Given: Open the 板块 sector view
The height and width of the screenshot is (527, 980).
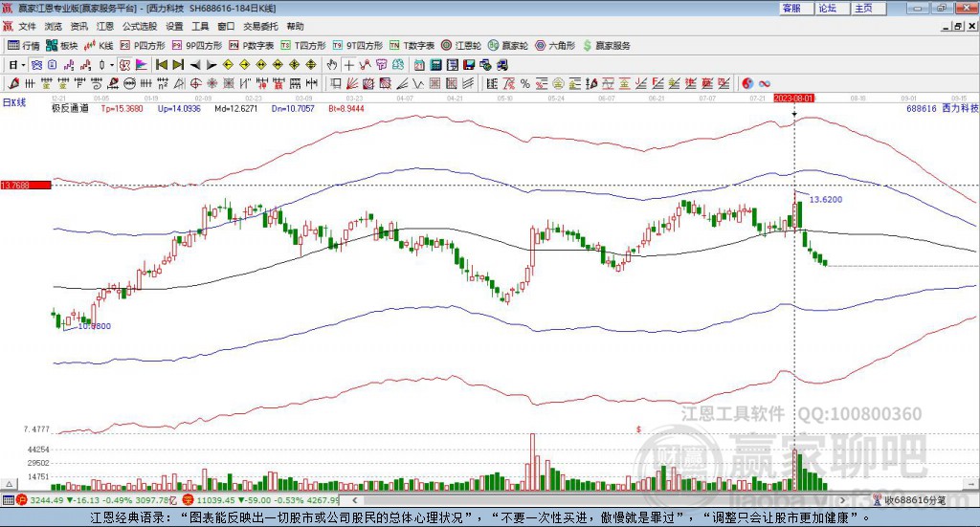Looking at the screenshot, I should (x=62, y=46).
